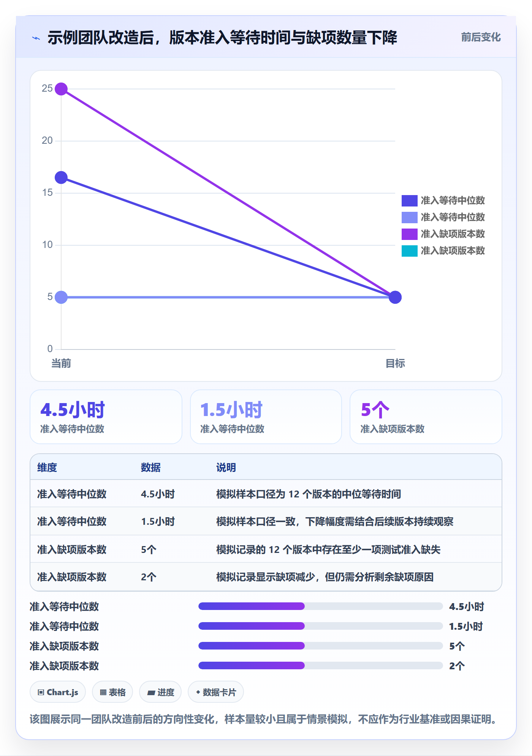
Task: Select the table description mentioning 测试准入缺失
Action: pos(328,550)
